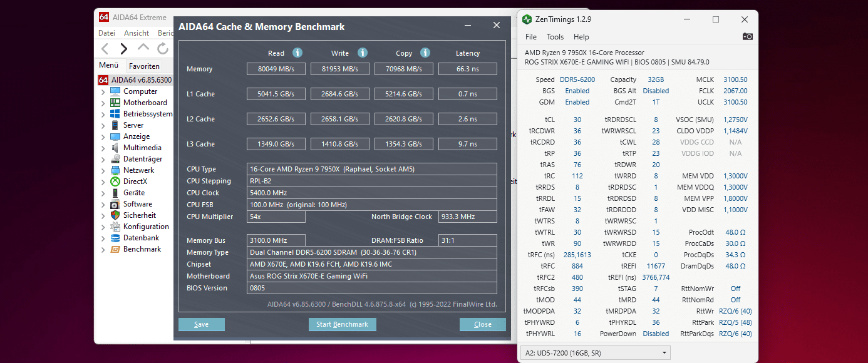Click the AIDA64 back navigation arrow
The width and height of the screenshot is (868, 363).
(105, 48)
